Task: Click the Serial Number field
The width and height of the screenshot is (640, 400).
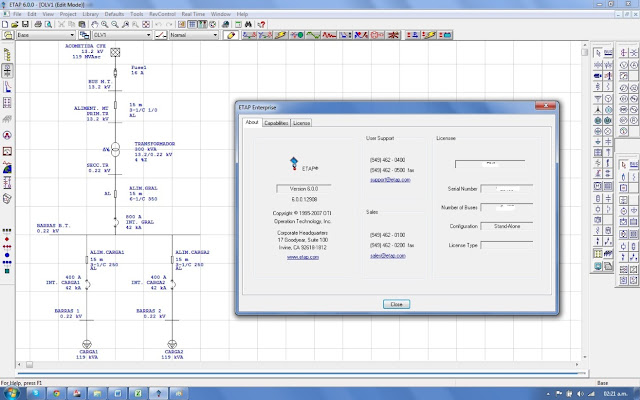Action: click(x=507, y=189)
